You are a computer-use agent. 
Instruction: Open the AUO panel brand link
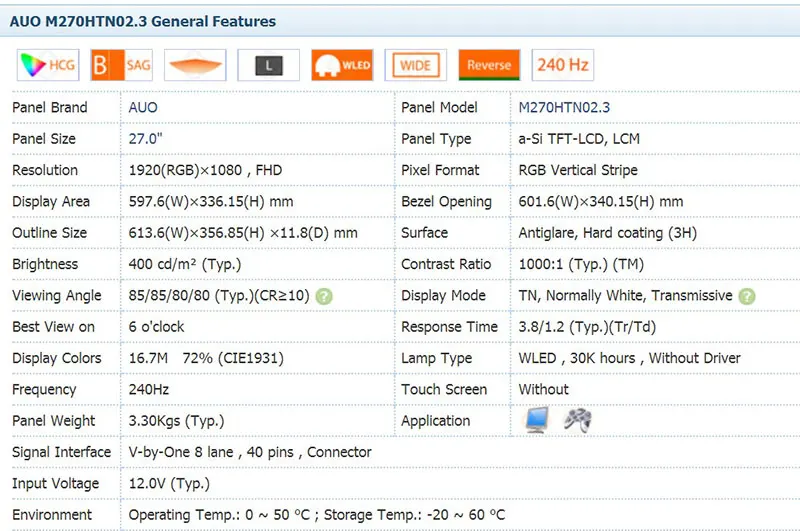point(143,108)
